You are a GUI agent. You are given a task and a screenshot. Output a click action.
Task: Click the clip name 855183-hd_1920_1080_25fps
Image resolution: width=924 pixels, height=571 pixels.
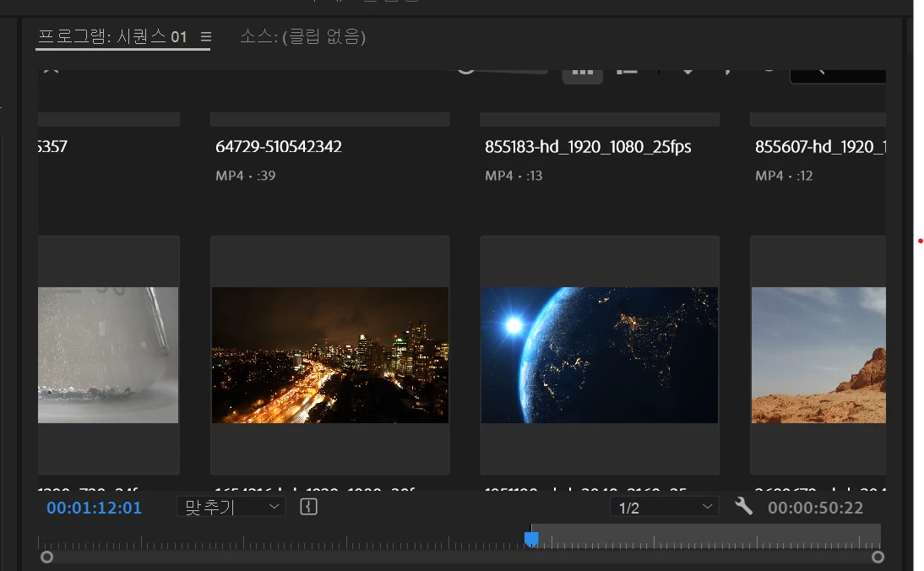point(588,147)
